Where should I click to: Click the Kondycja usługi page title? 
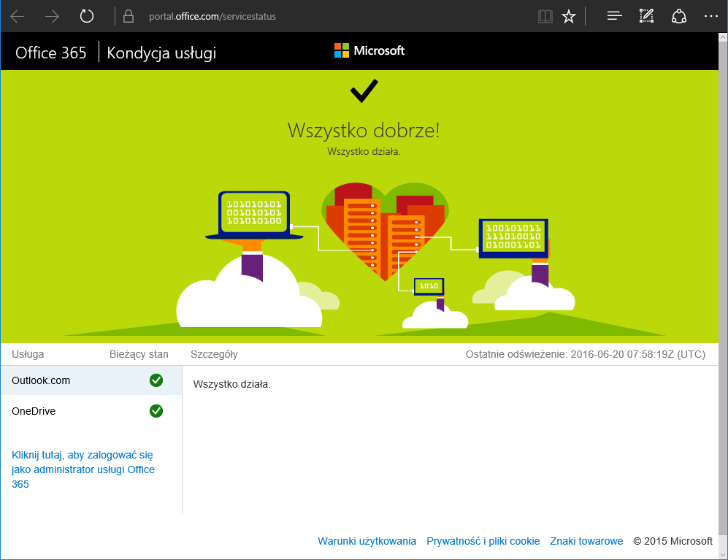click(161, 53)
